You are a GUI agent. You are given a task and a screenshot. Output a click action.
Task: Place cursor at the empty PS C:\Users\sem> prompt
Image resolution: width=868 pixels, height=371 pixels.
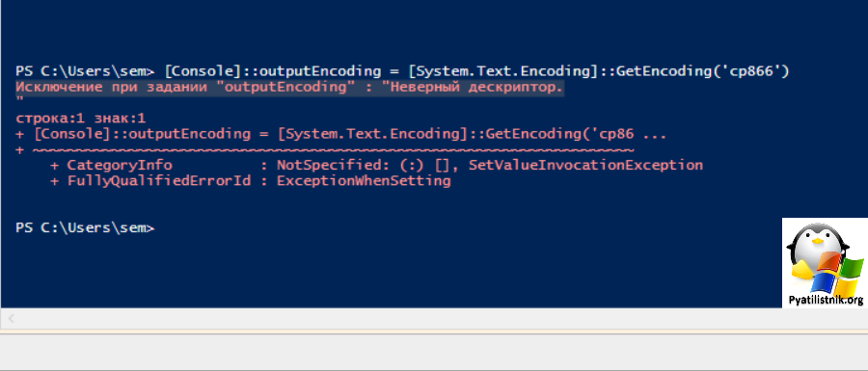pyautogui.click(x=85, y=228)
